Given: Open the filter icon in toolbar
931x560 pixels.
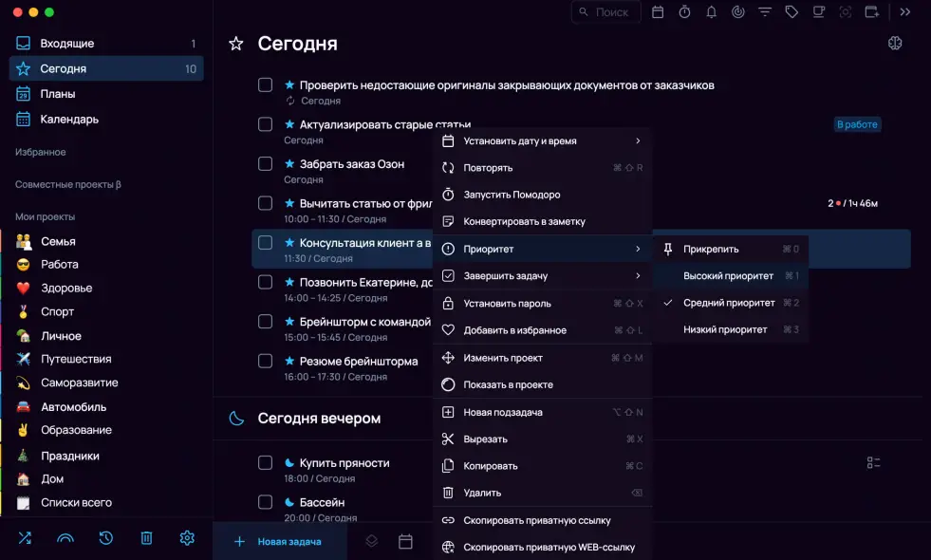Looking at the screenshot, I should pos(764,12).
